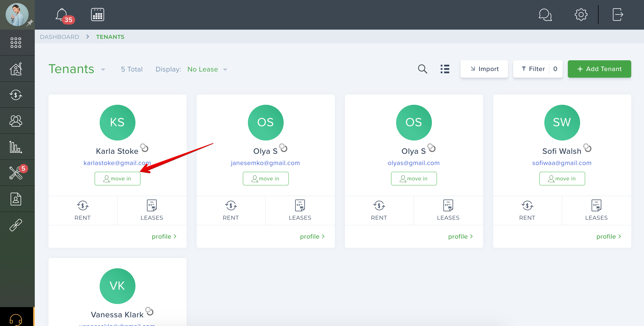
Task: Open RENT on olyas Olya S card
Action: [379, 210]
